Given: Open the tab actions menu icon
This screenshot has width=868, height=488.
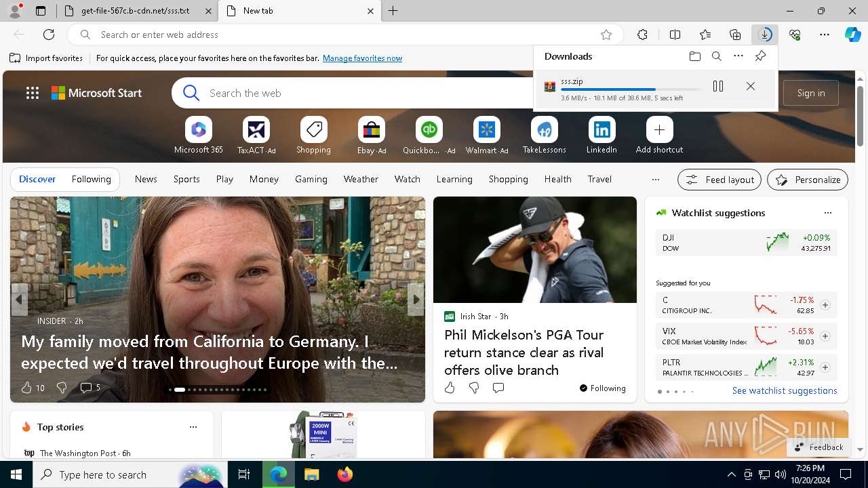Looking at the screenshot, I should click(x=41, y=11).
